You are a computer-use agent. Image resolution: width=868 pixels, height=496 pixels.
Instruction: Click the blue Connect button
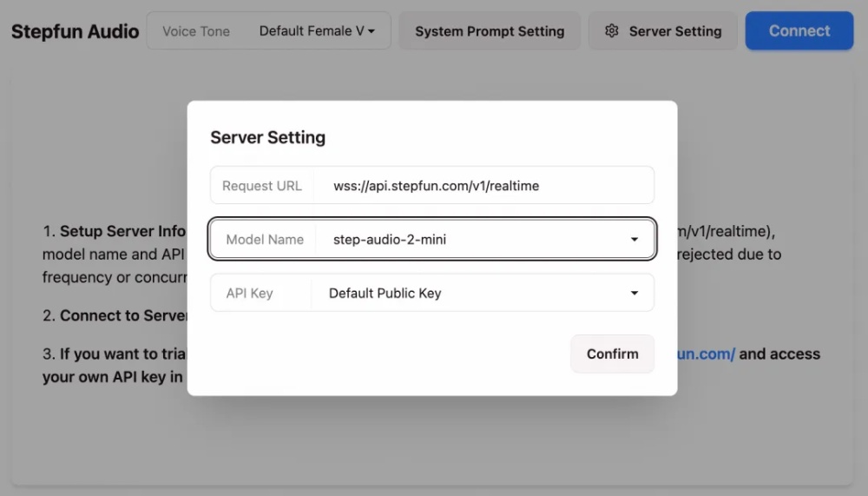point(799,31)
